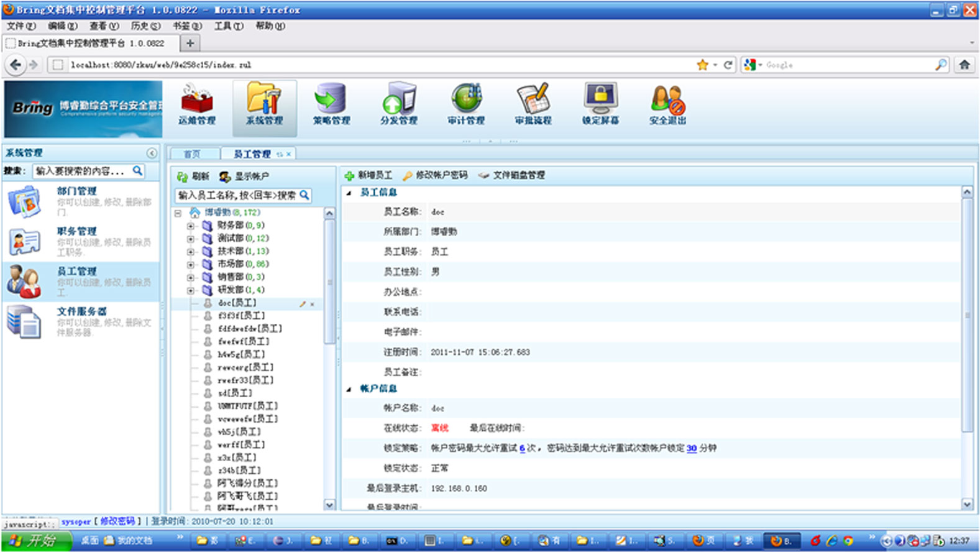Image resolution: width=980 pixels, height=552 pixels.
Task: Open the 历史 menu
Action: click(x=145, y=26)
